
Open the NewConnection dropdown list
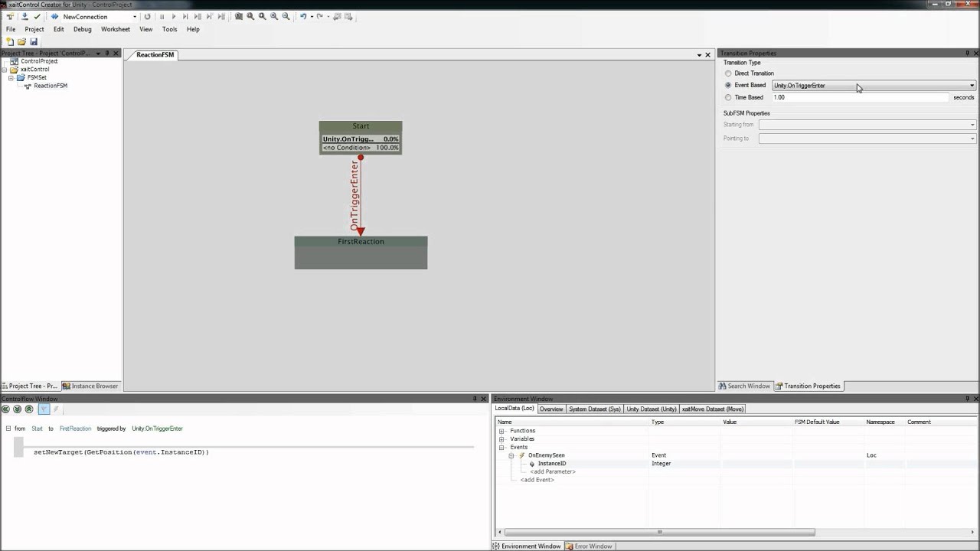click(x=134, y=16)
